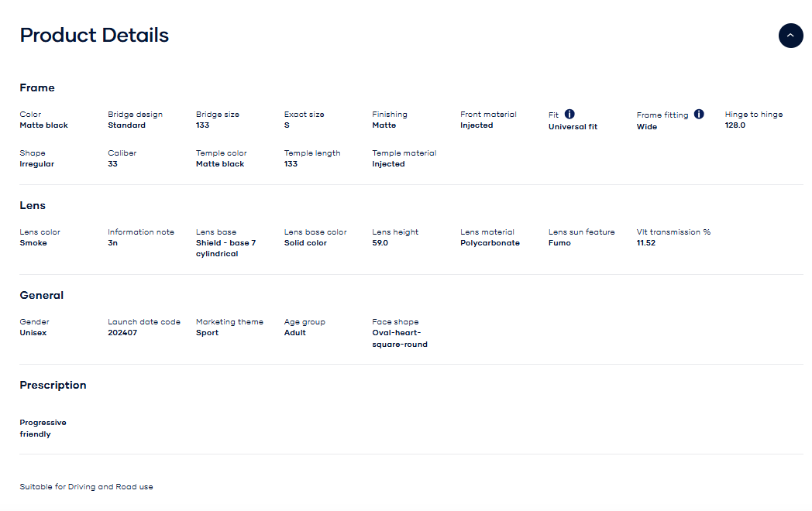Click the Oval-heart-square-round face shape value
Viewport: 812px width, 511px height.
pyautogui.click(x=399, y=338)
